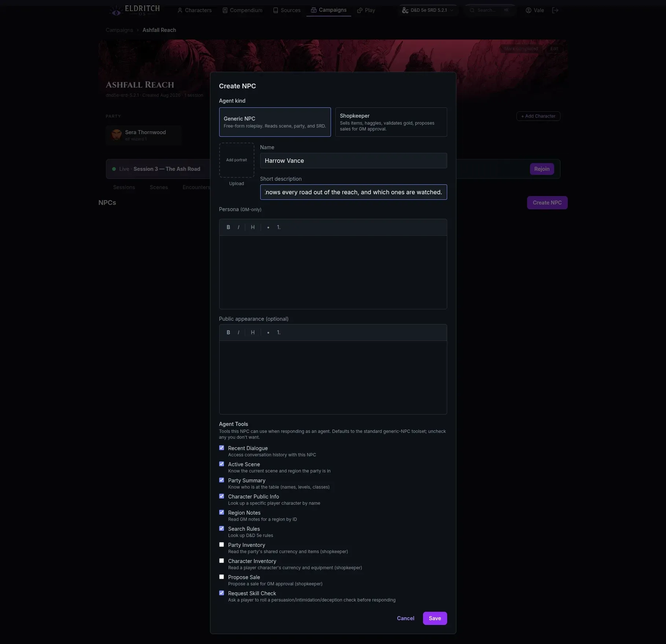Cancel the Create NPC dialog
This screenshot has width=666, height=644.
405,618
